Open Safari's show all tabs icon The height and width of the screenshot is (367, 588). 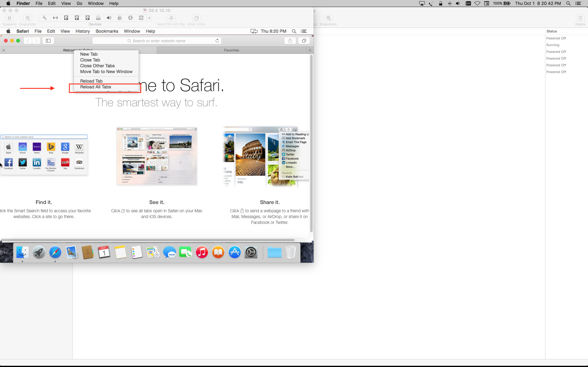coord(304,41)
